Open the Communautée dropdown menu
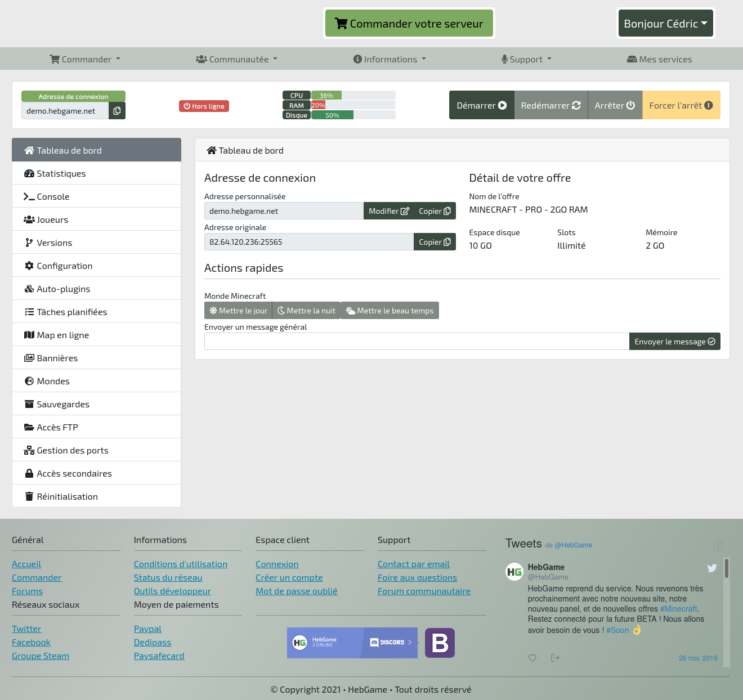Viewport: 743px width, 700px height. point(236,59)
